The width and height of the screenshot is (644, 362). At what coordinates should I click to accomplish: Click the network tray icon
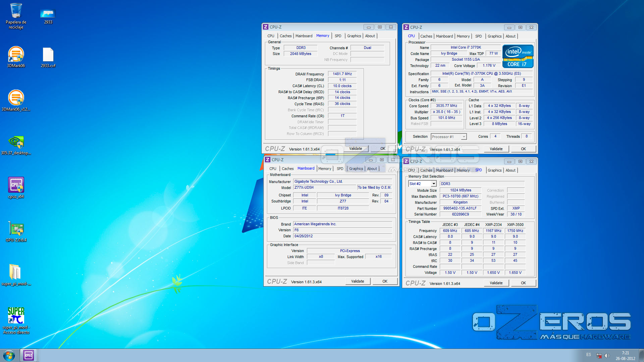[599, 356]
